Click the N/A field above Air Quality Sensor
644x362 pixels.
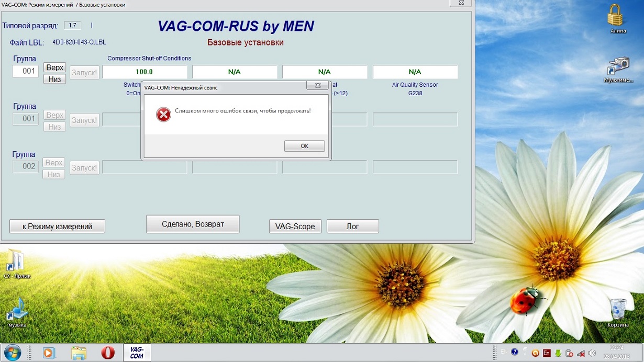(x=415, y=72)
